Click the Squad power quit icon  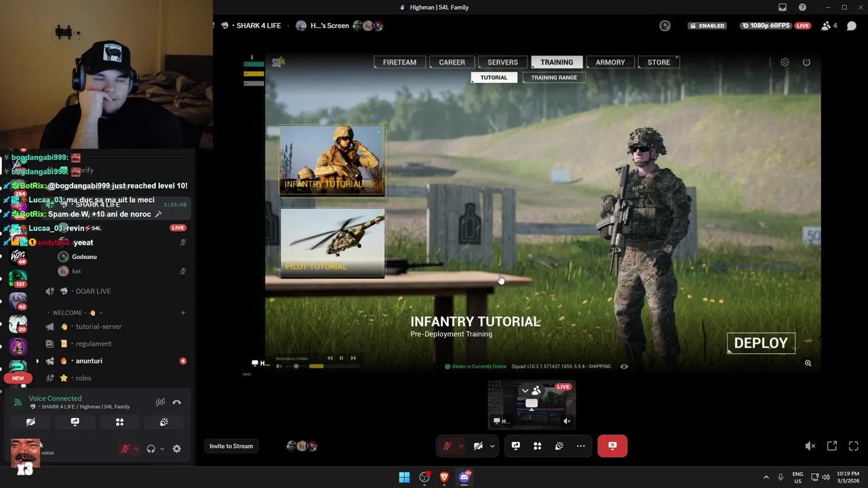[806, 62]
